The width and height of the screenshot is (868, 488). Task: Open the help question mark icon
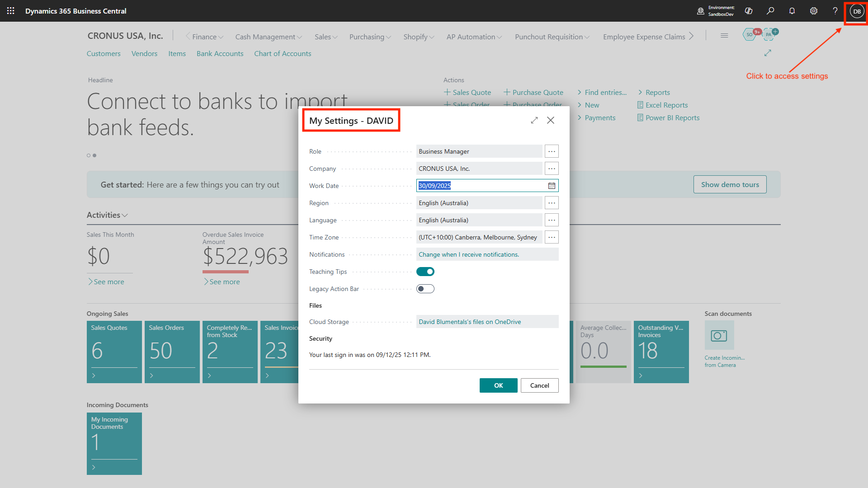835,11
